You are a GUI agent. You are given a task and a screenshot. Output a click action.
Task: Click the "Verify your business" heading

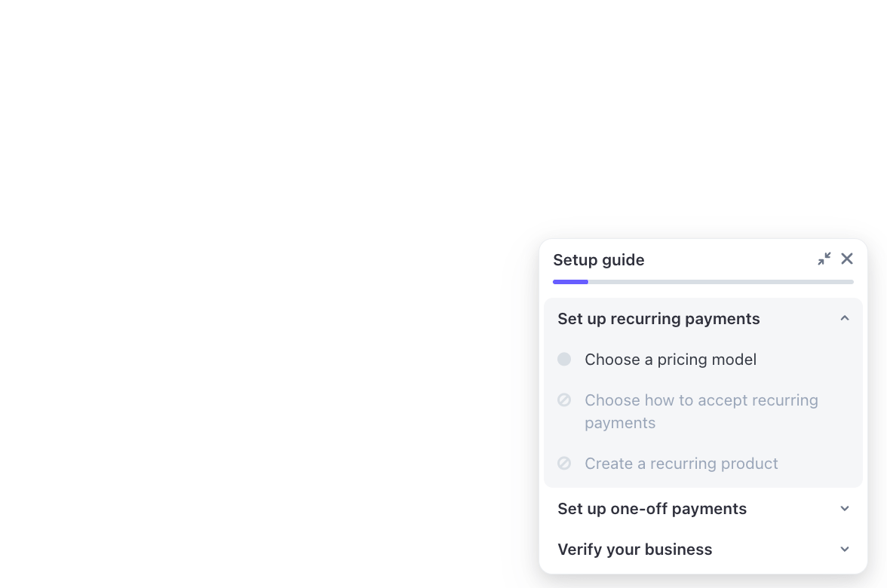(x=634, y=549)
